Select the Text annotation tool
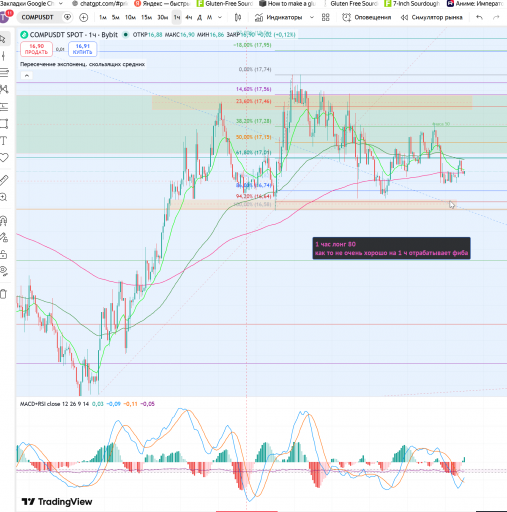 click(4, 141)
